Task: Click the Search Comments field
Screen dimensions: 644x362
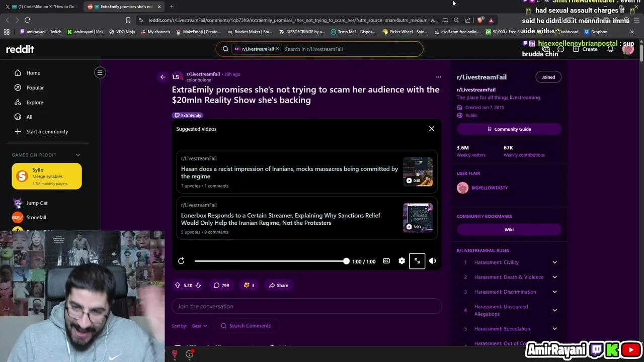Action: pyautogui.click(x=247, y=326)
